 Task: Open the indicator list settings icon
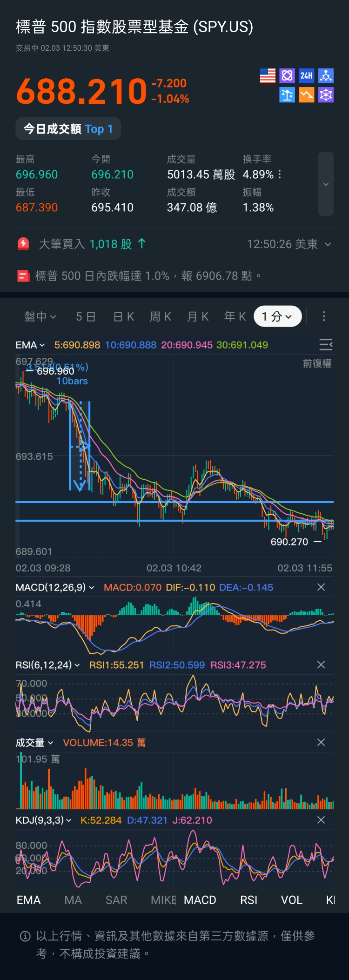coord(326,344)
